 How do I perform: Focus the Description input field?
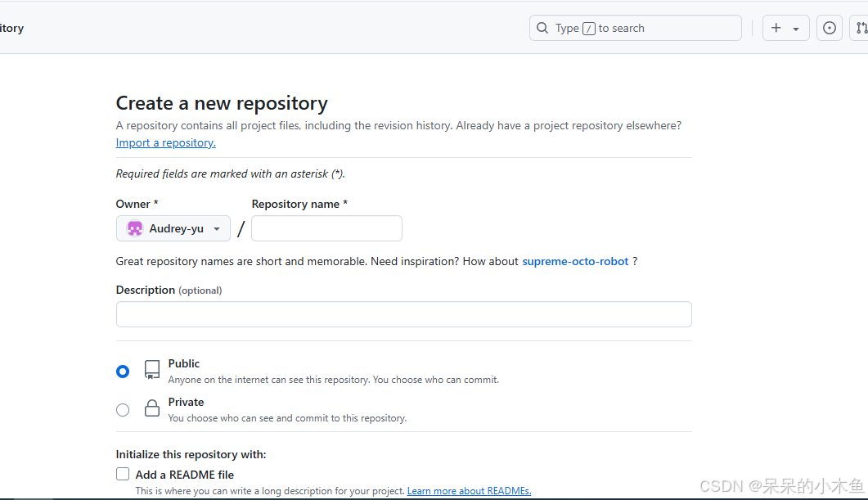pos(404,314)
